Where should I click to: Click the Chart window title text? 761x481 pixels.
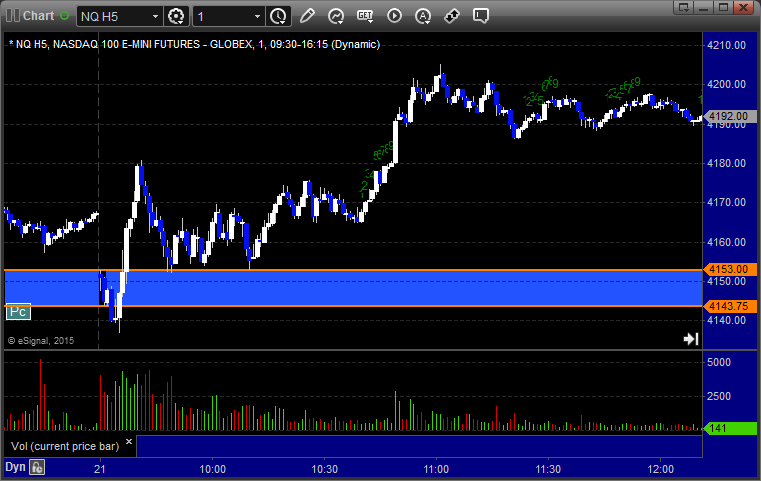click(39, 16)
